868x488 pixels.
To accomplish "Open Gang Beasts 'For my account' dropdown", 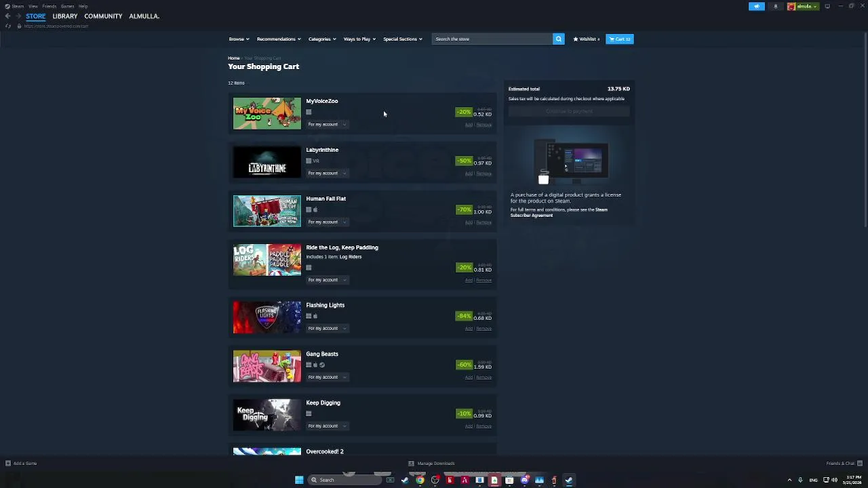I will pyautogui.click(x=327, y=378).
